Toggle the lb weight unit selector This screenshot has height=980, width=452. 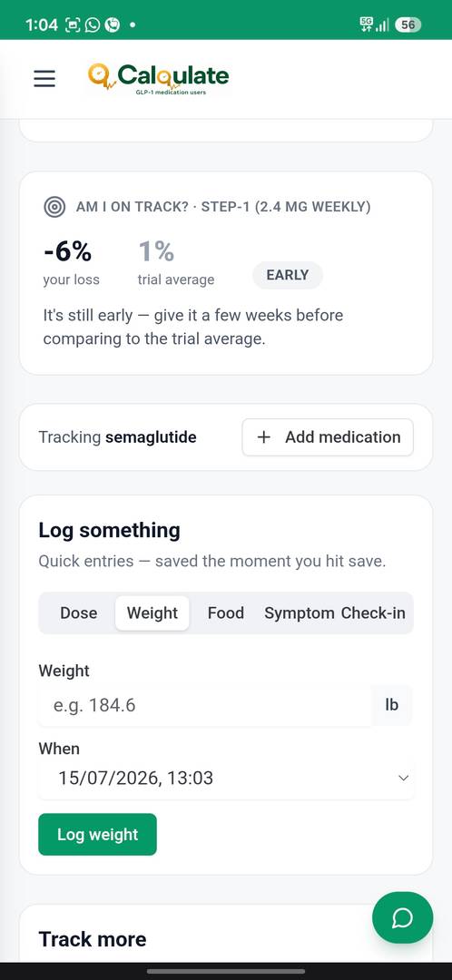coord(392,706)
